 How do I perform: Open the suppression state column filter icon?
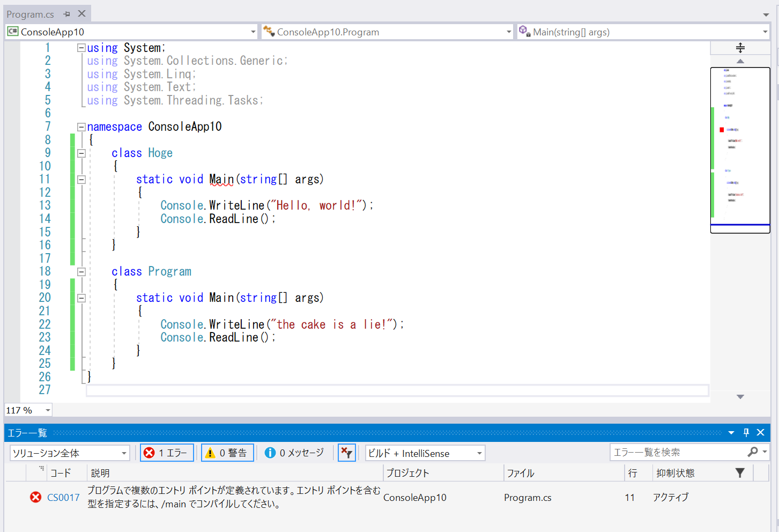click(x=740, y=472)
